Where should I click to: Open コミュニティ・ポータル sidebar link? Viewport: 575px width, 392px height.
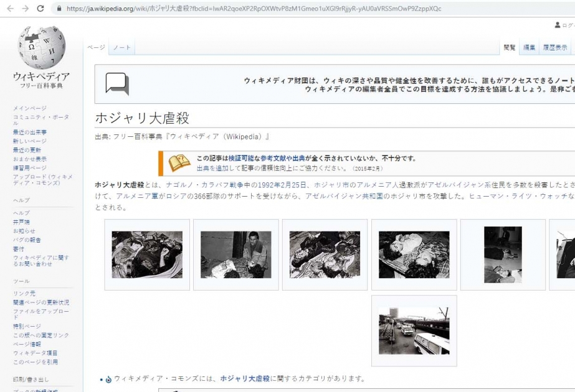41,120
